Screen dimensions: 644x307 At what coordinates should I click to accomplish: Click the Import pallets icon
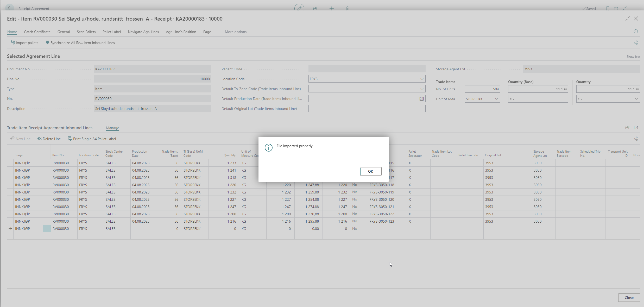point(12,42)
